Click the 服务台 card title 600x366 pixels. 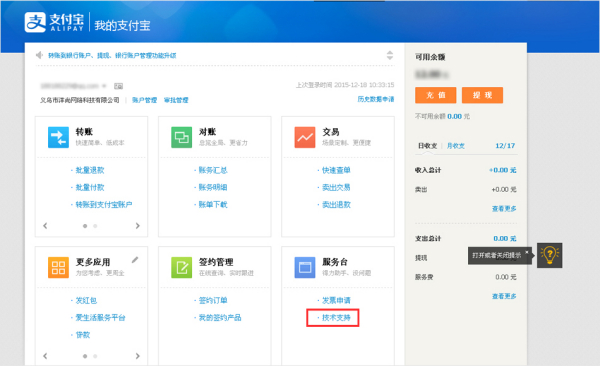pyautogui.click(x=335, y=262)
